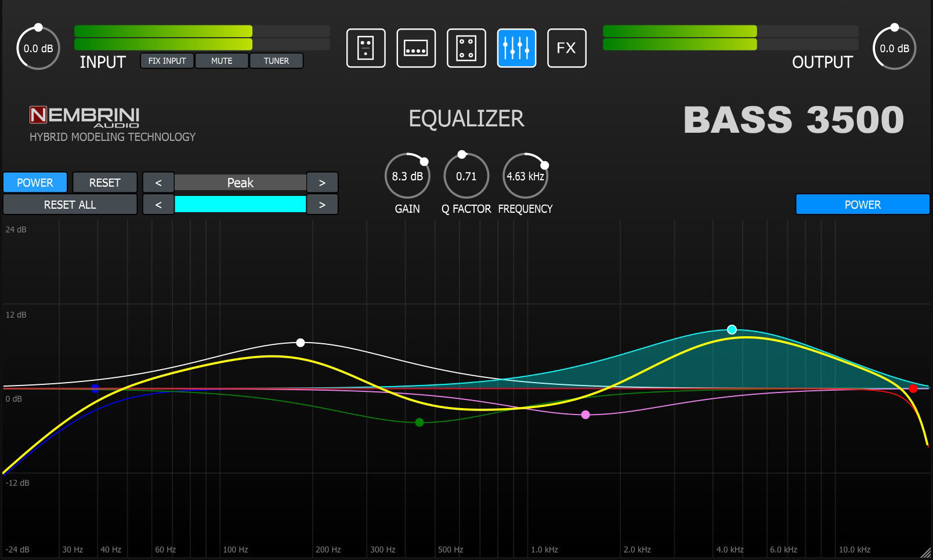Open the FX section icon
The width and height of the screenshot is (933, 560).
[x=567, y=48]
